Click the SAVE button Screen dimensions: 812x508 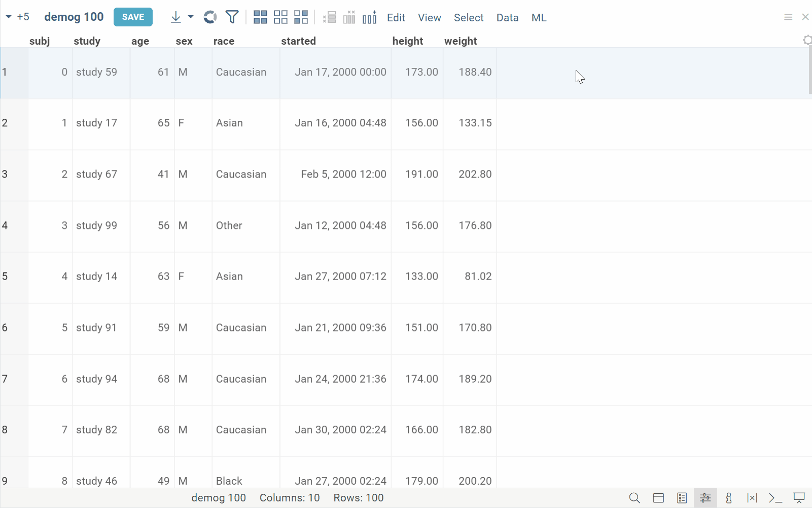[x=133, y=17]
